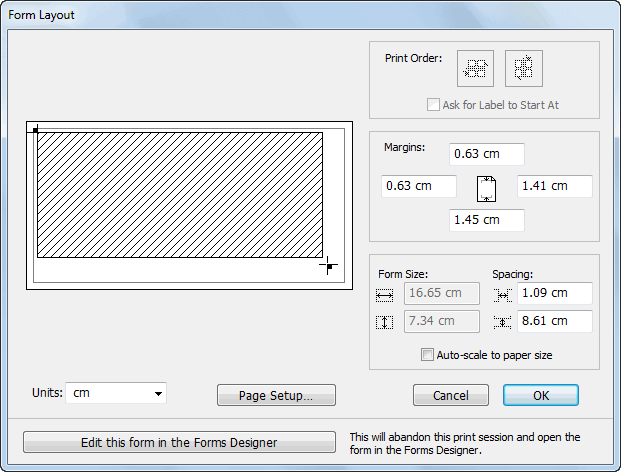Click the top-left handle in preview

36,130
